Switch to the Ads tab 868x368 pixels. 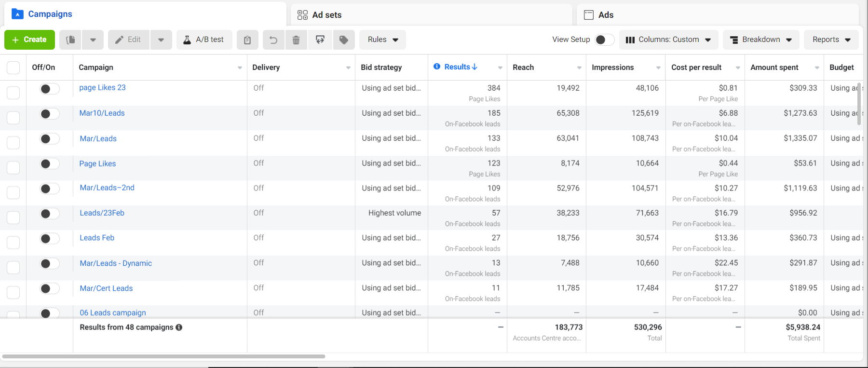[606, 15]
